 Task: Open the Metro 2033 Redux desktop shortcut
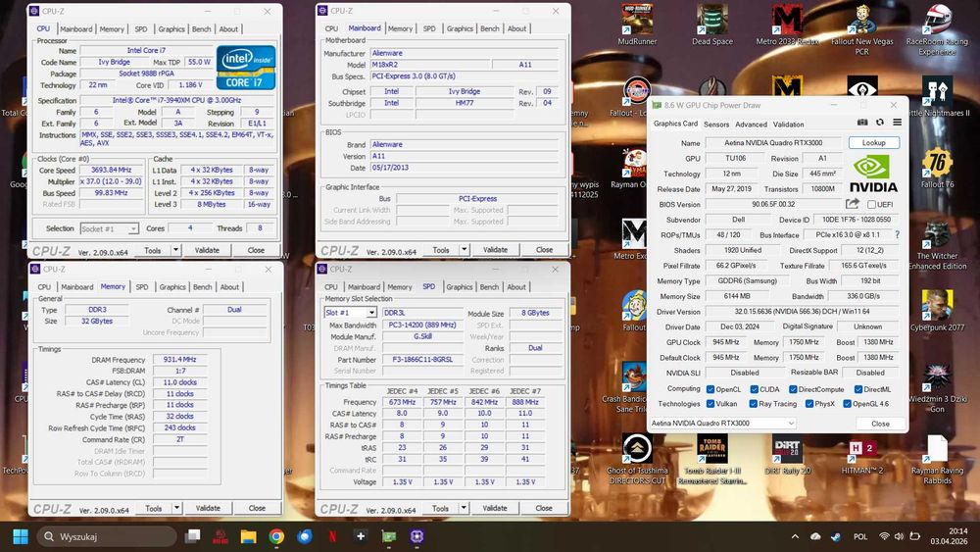[x=787, y=24]
